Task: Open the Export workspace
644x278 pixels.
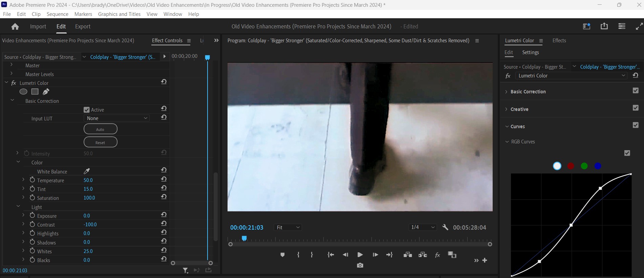Action: (x=83, y=26)
